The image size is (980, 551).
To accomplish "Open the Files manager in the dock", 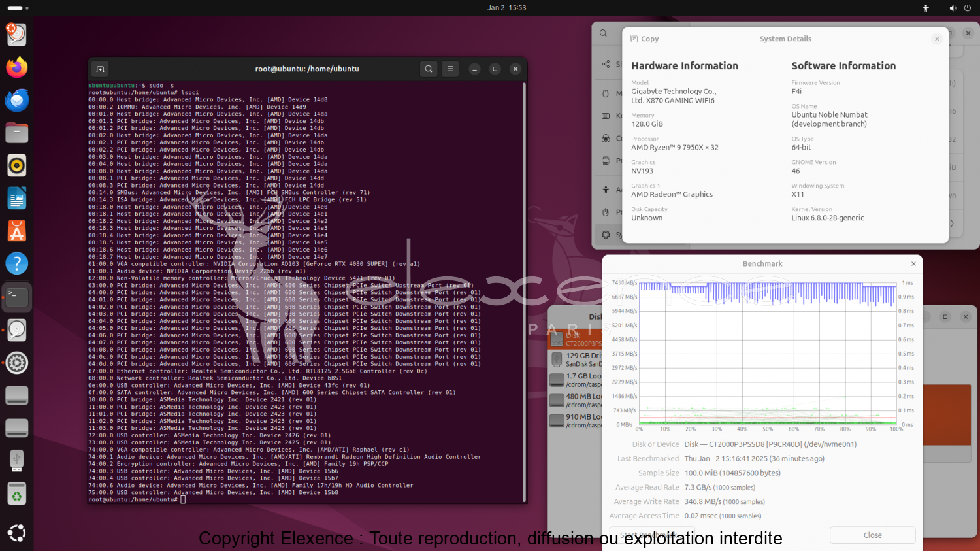I will (x=16, y=133).
